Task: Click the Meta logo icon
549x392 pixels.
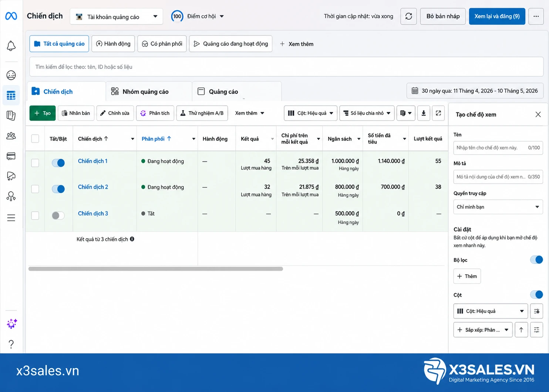Action: click(11, 16)
